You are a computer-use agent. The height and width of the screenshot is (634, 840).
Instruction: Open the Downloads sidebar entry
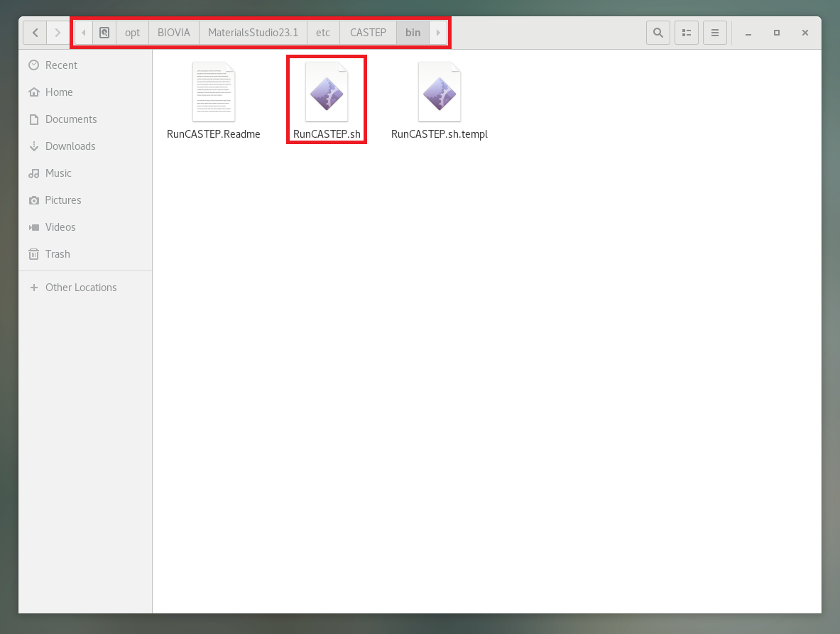pos(70,146)
